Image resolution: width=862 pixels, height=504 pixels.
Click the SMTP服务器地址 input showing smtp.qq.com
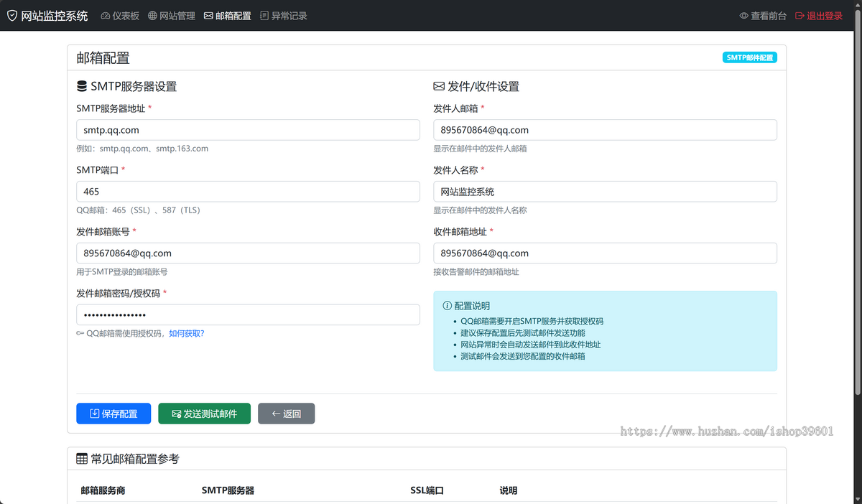point(248,129)
